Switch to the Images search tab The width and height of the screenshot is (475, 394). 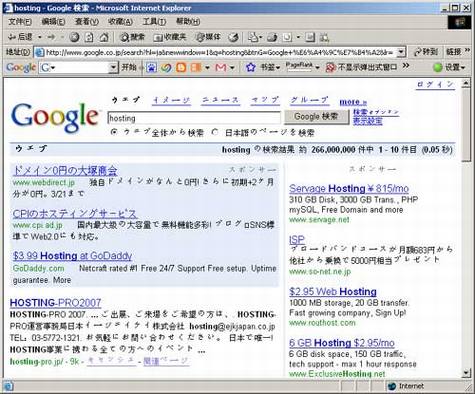pyautogui.click(x=171, y=100)
